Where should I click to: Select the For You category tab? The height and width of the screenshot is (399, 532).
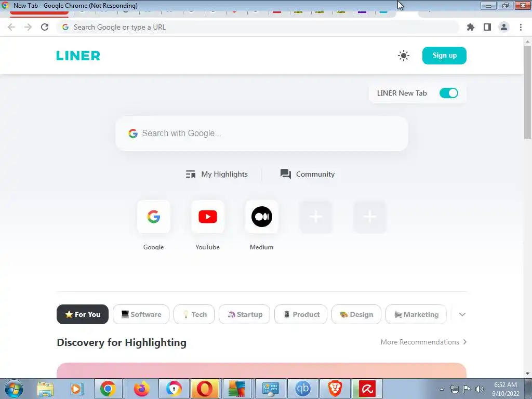[x=83, y=314]
